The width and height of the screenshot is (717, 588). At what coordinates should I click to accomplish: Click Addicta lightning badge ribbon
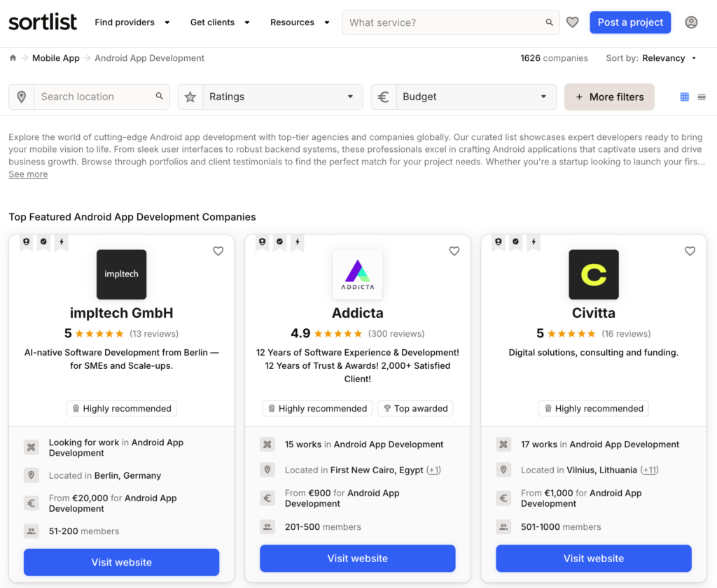coord(297,243)
